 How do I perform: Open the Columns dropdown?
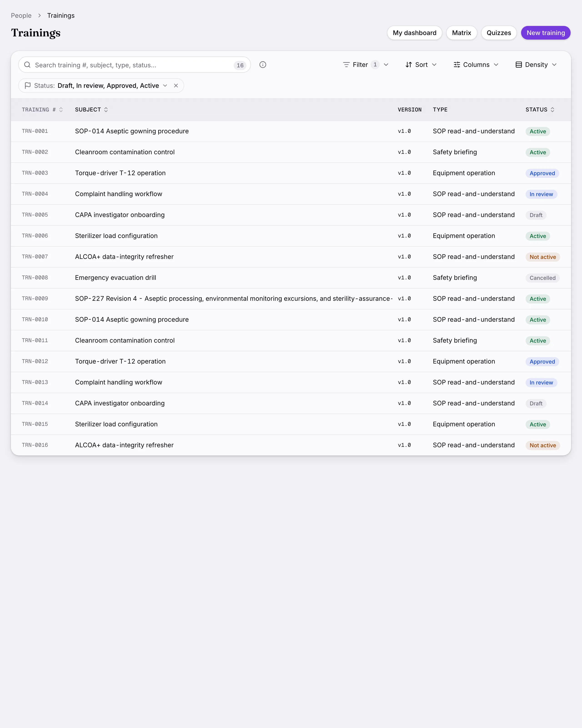(x=476, y=64)
